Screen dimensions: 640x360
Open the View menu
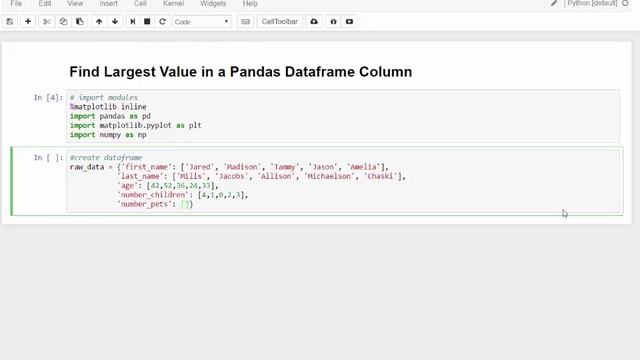(x=75, y=4)
